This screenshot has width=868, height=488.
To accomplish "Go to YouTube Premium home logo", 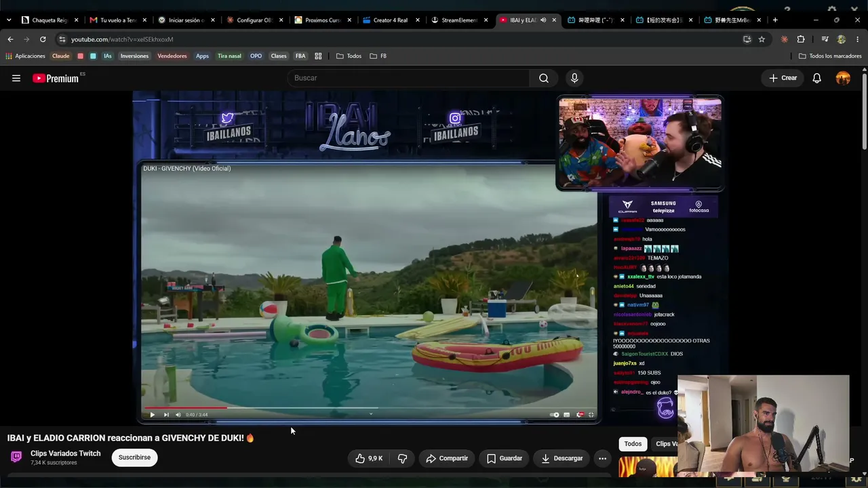I will [x=56, y=78].
